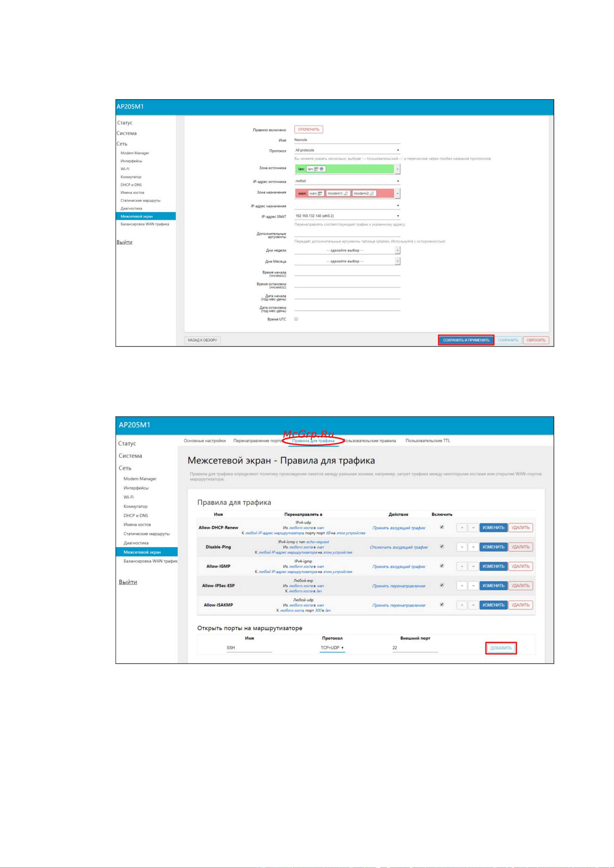Click УДАЛИТЬ for Allow-ISAKMP rule
614x868 pixels.
(x=520, y=605)
